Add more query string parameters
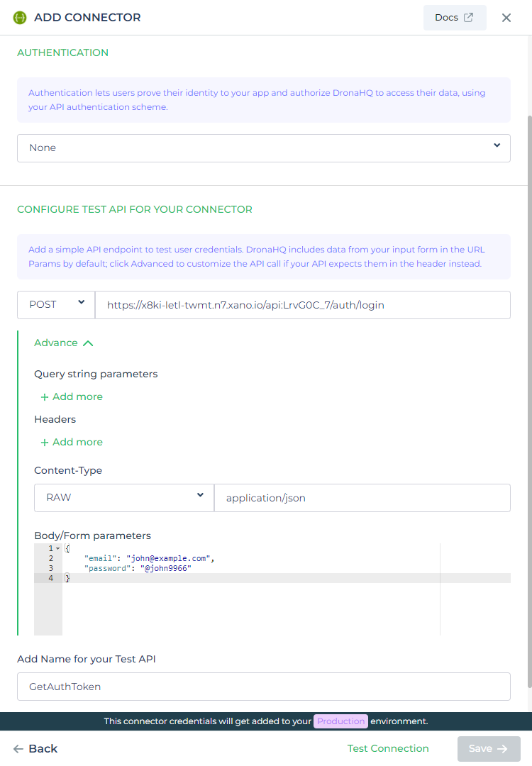This screenshot has height=766, width=532. coord(72,396)
